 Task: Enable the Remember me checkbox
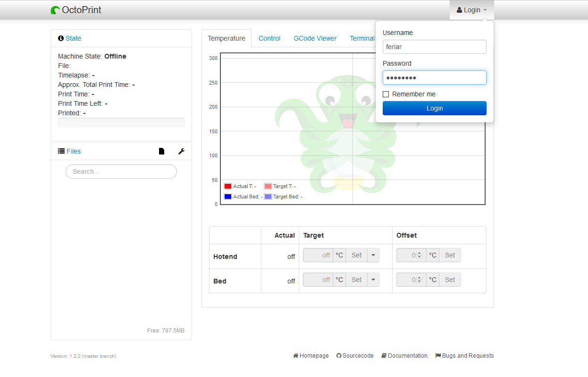tap(386, 94)
